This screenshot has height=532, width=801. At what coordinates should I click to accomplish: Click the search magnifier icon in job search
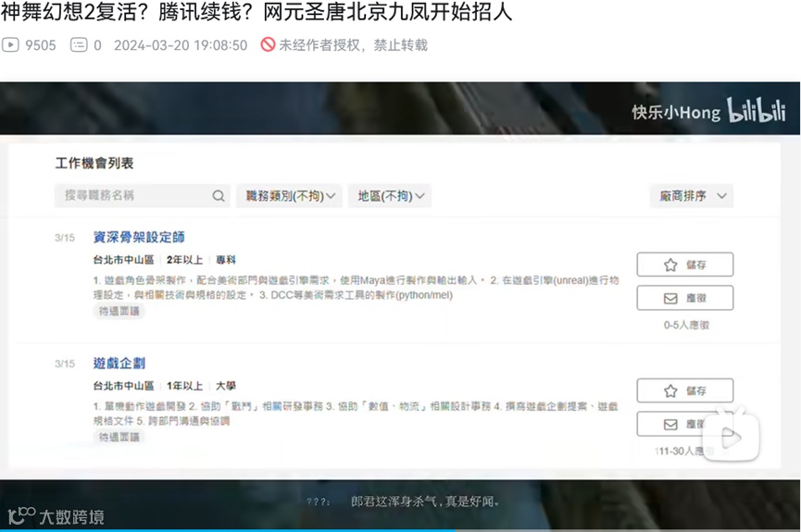[219, 195]
